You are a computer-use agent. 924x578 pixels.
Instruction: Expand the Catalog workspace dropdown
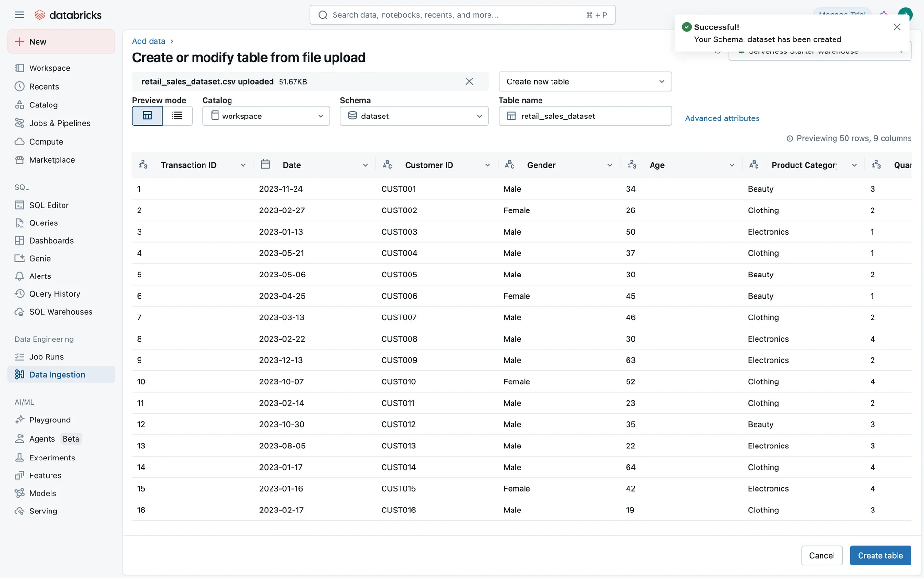[x=266, y=116]
